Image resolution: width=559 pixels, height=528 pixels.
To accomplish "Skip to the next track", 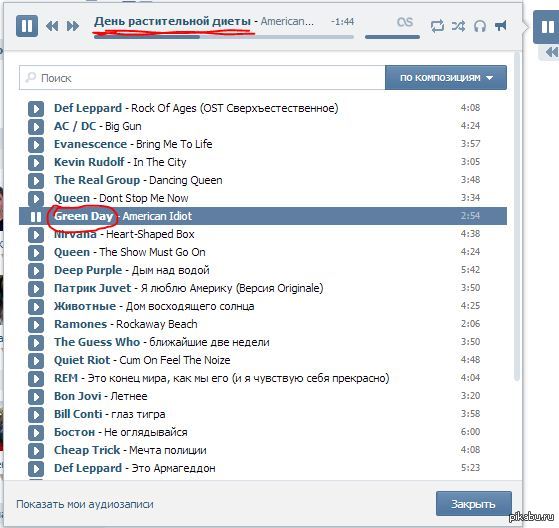I will click(x=73, y=26).
